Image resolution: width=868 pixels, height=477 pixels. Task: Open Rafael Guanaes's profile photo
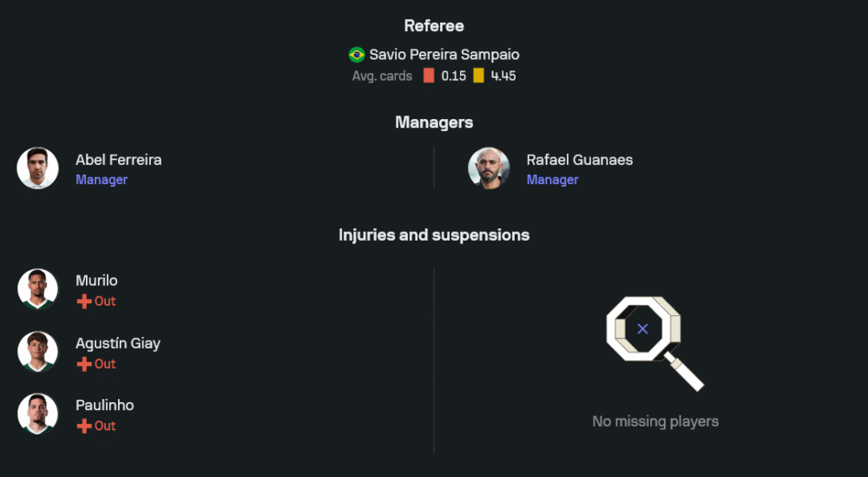click(489, 169)
